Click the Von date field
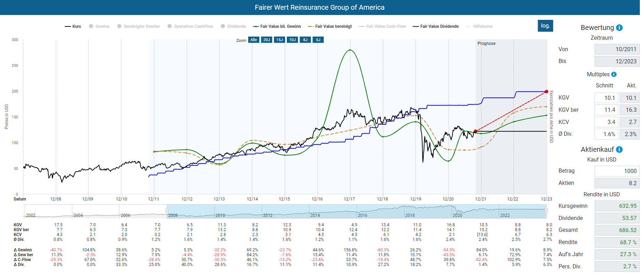 click(616, 49)
